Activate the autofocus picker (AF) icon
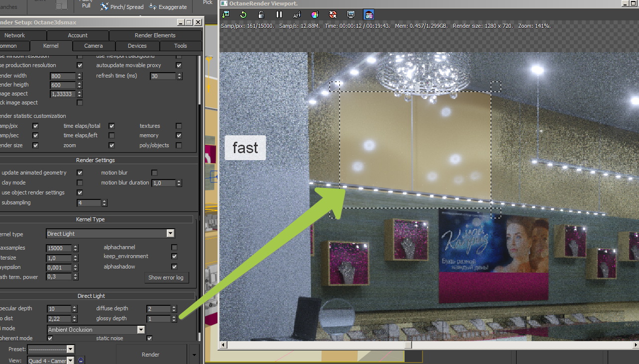The image size is (639, 364). (x=297, y=14)
